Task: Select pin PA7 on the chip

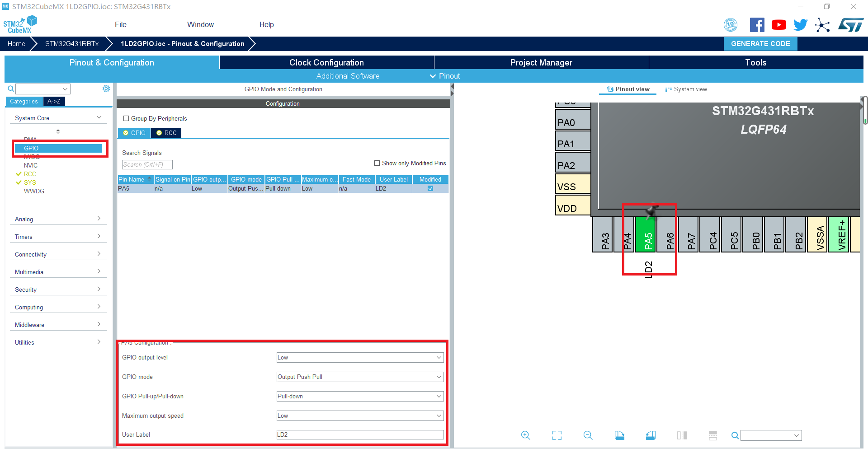Action: pos(688,234)
